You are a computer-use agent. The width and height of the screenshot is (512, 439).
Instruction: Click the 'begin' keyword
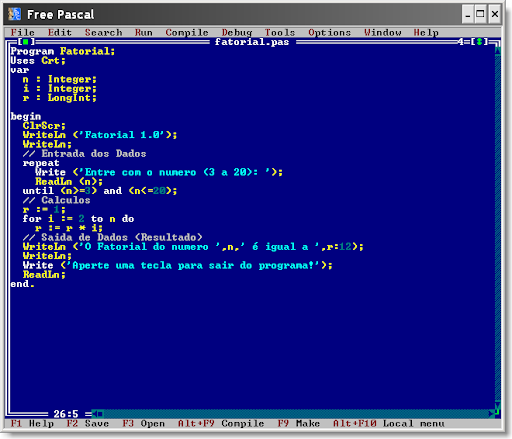26,116
